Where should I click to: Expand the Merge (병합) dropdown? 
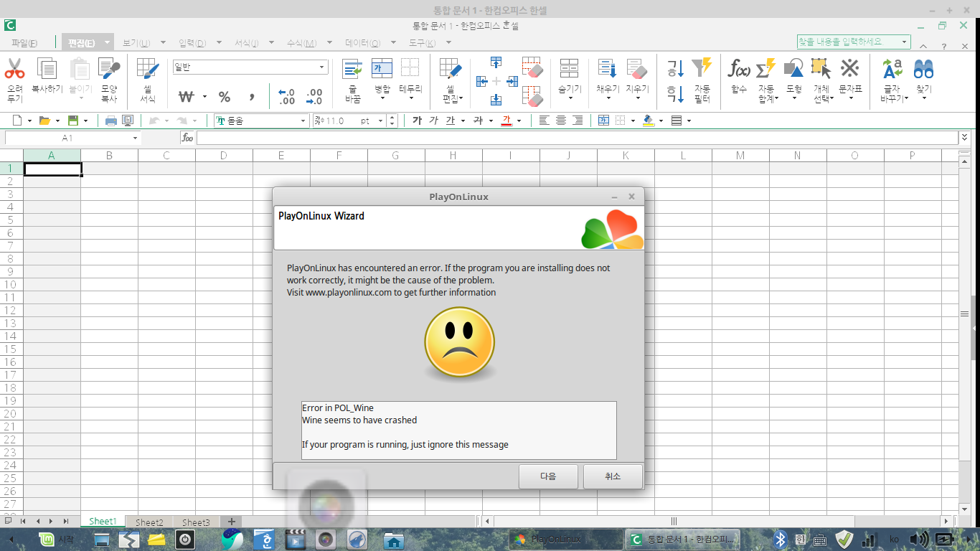[382, 99]
